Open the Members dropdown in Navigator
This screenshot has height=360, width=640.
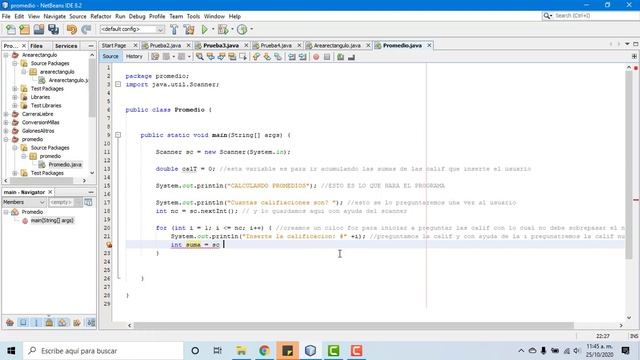pos(24,202)
